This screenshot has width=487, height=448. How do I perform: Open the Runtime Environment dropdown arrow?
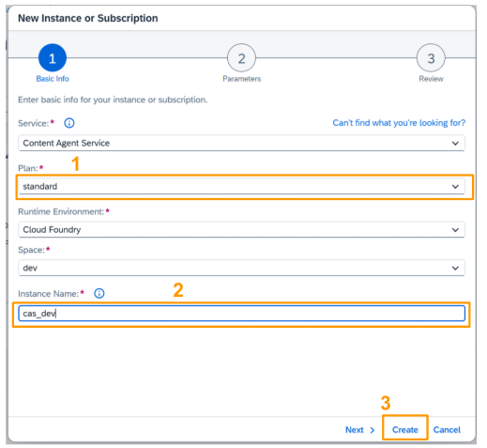(455, 230)
